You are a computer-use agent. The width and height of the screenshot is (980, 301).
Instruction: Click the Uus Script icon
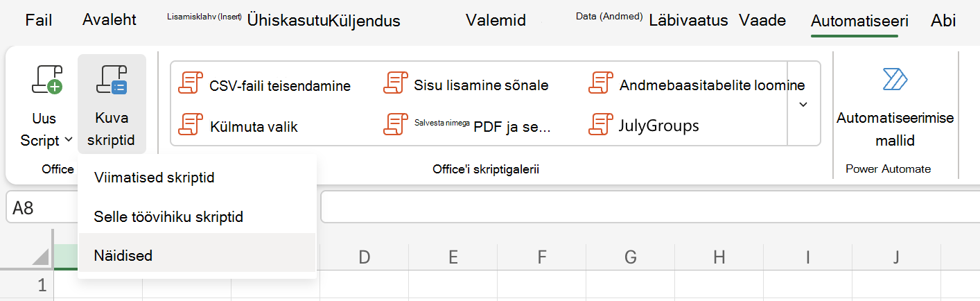coord(48,79)
